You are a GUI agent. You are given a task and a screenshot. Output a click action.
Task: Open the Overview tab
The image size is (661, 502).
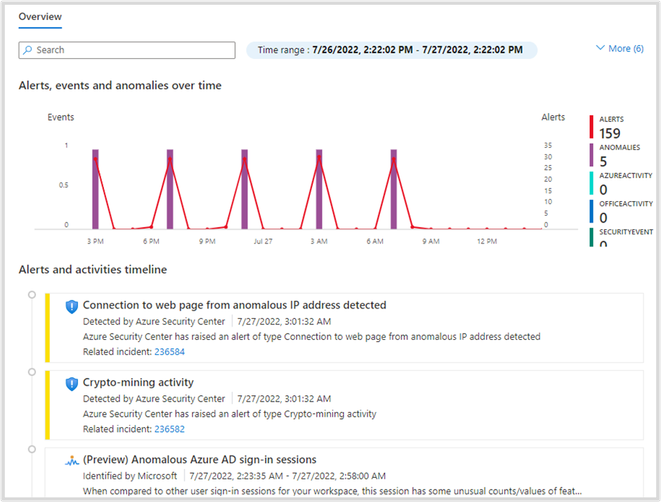pyautogui.click(x=40, y=17)
